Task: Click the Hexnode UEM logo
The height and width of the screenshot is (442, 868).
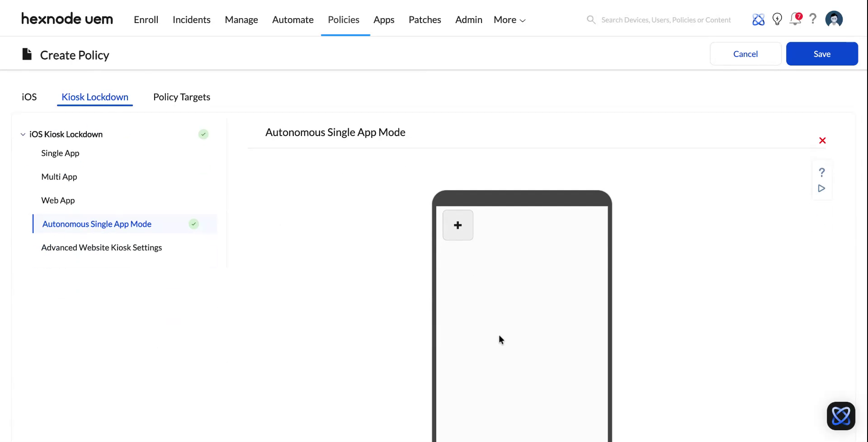Action: point(67,19)
